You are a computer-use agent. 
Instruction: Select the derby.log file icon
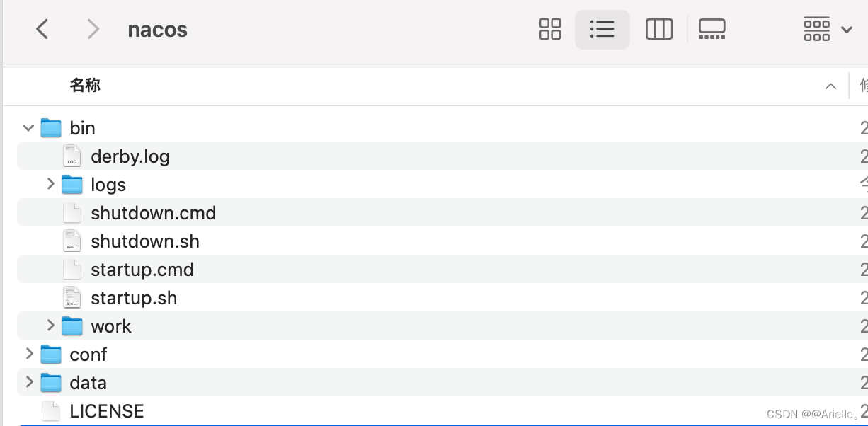72,156
